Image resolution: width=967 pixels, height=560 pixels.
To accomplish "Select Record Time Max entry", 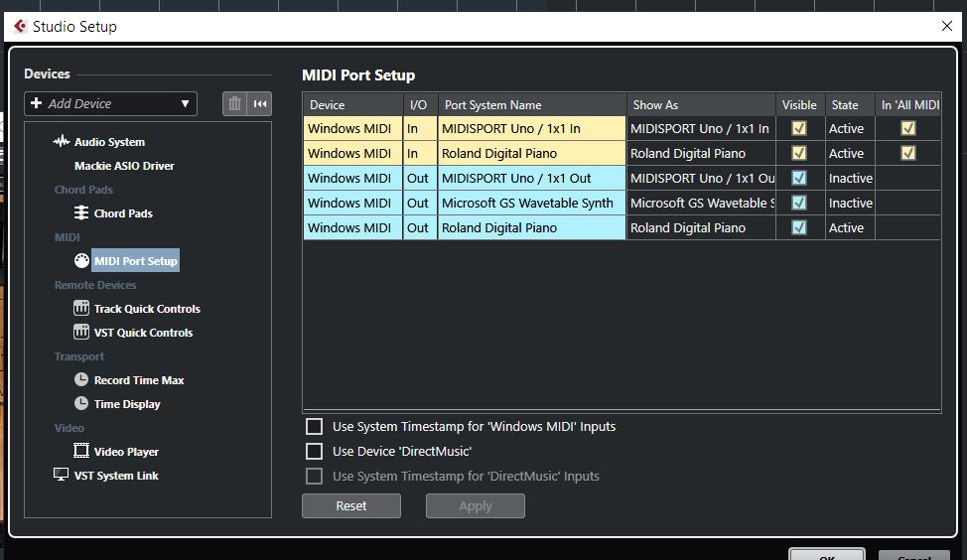I will click(x=139, y=380).
